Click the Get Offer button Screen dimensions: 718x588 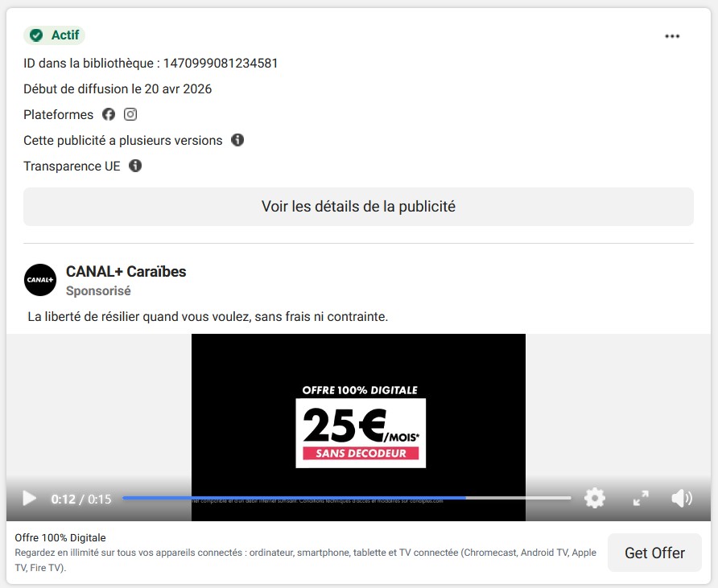(654, 553)
